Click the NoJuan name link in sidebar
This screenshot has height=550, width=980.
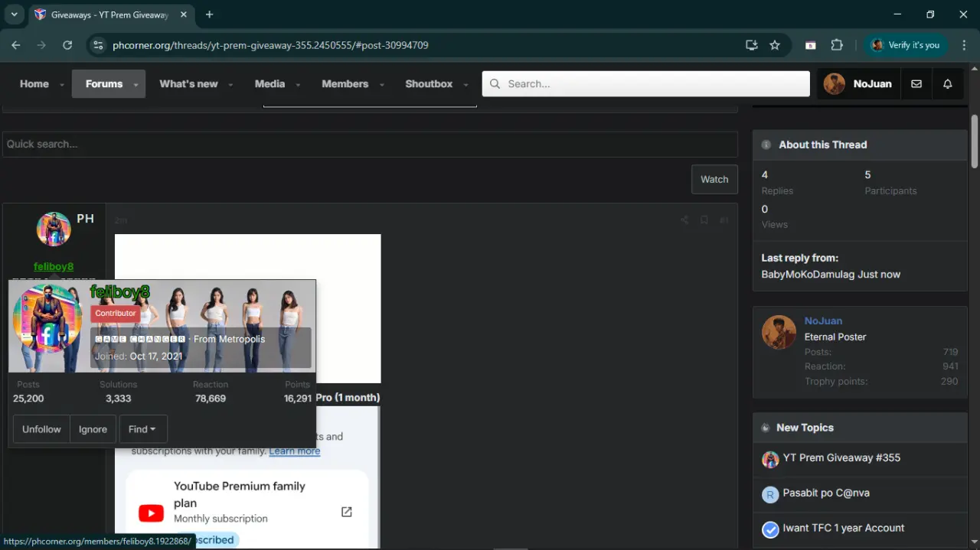[823, 321]
